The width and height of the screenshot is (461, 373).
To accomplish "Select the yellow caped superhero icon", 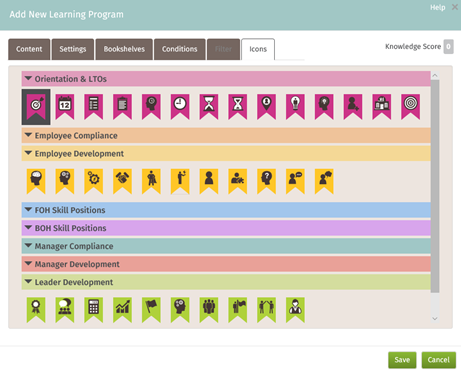I will click(151, 181).
